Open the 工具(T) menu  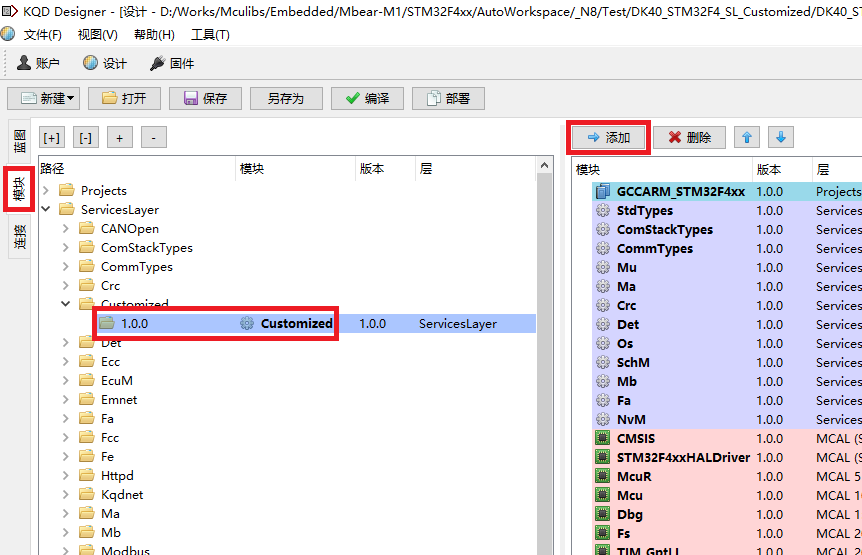click(x=210, y=35)
